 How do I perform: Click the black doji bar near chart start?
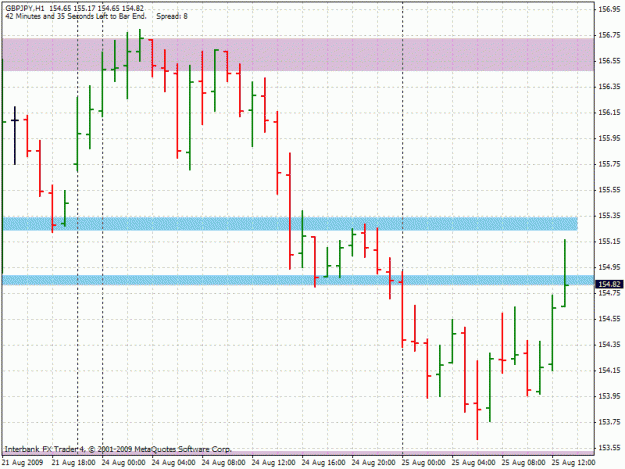pos(15,135)
